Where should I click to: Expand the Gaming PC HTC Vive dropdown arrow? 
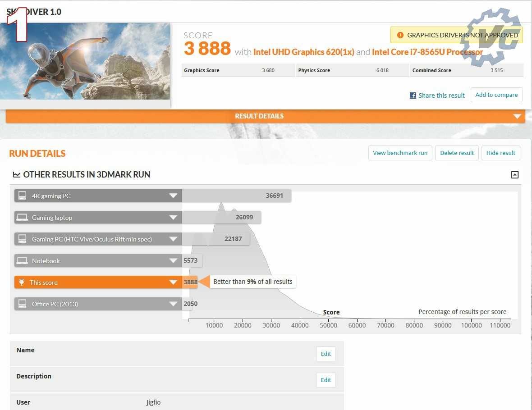tap(174, 239)
